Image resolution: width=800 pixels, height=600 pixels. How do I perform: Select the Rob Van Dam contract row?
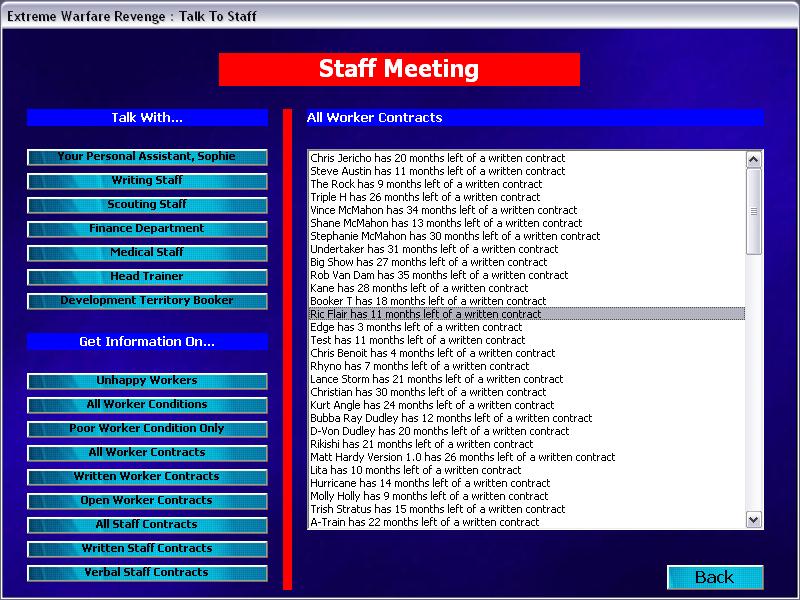point(527,276)
